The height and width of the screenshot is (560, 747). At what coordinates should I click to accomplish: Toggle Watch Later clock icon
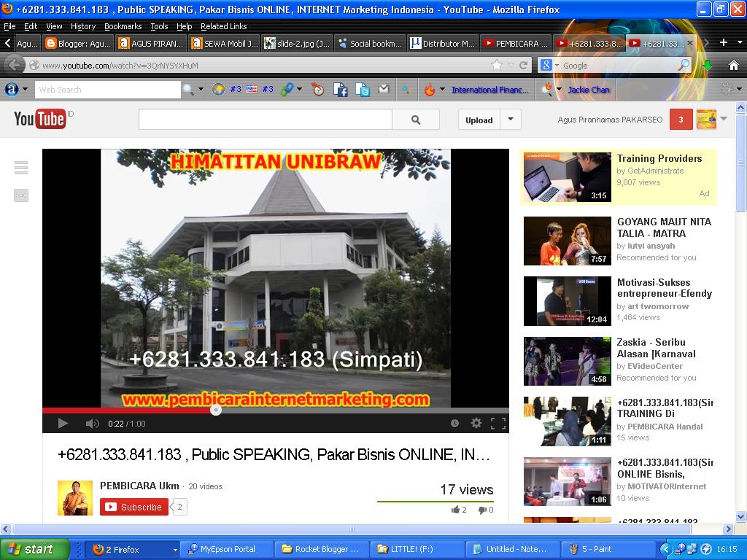454,424
